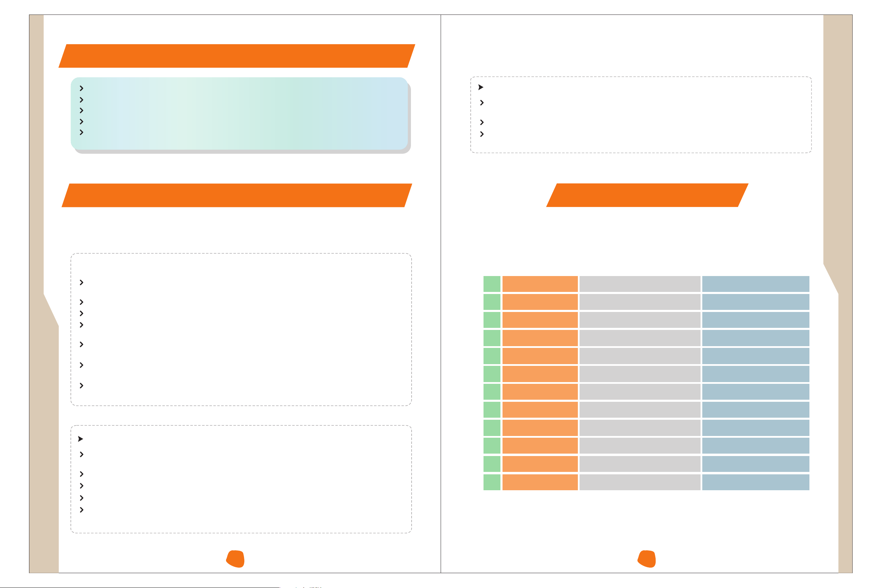This screenshot has height=588, width=882.
Task: Click the blue cell in the table's first row
Action: click(x=756, y=284)
